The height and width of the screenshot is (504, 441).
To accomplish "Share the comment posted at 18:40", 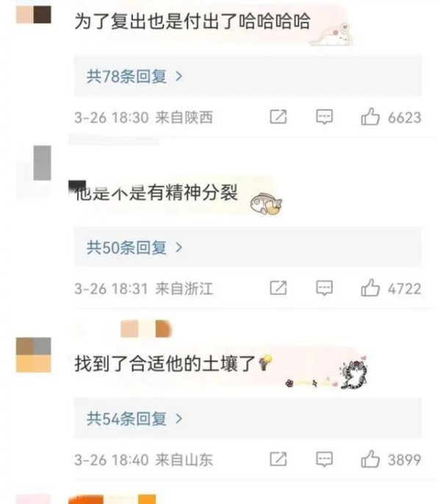I will (278, 458).
